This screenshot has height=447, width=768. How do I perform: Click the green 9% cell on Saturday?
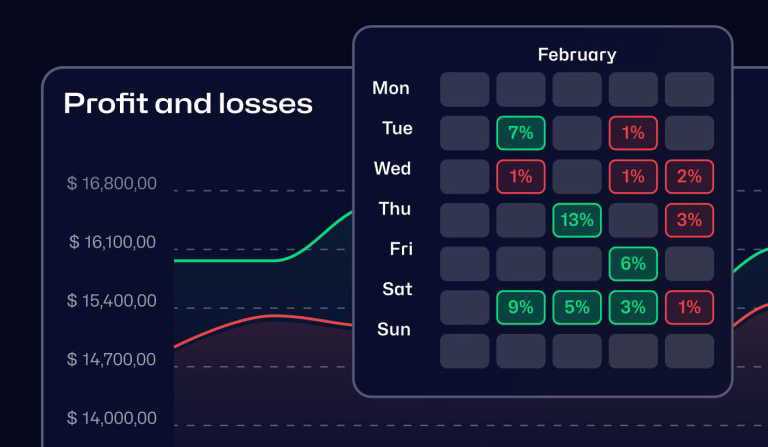pyautogui.click(x=521, y=307)
